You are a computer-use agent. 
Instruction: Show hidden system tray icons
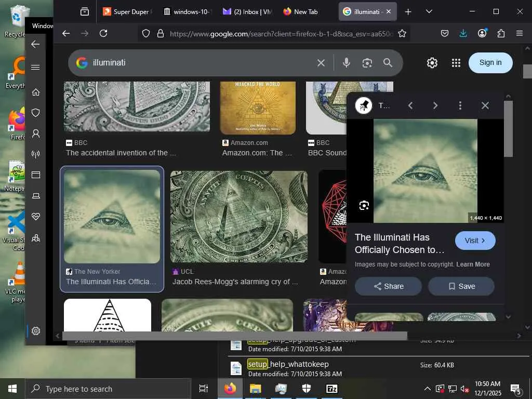[428, 389]
